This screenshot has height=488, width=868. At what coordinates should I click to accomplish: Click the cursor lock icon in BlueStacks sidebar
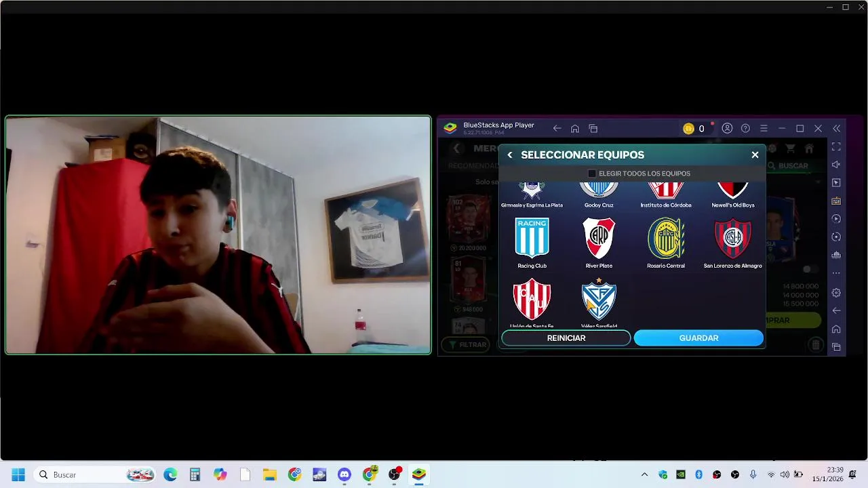click(x=836, y=183)
